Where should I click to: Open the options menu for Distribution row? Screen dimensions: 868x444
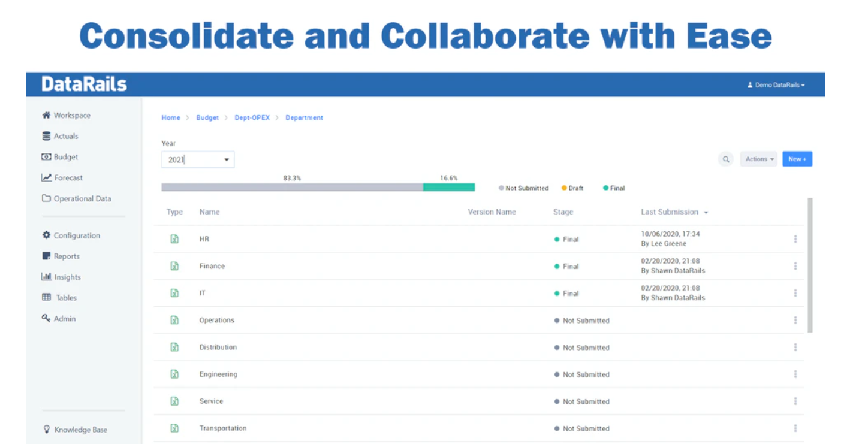[795, 347]
